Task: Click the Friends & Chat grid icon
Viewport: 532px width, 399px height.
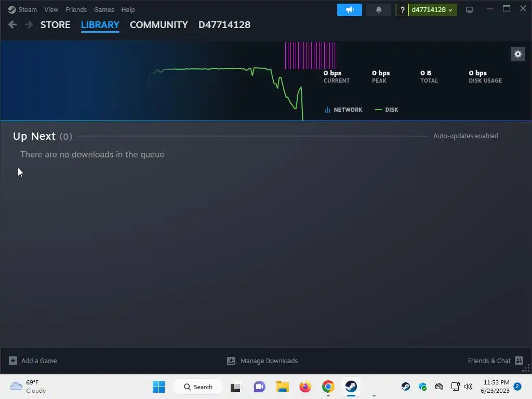Action: [x=519, y=361]
